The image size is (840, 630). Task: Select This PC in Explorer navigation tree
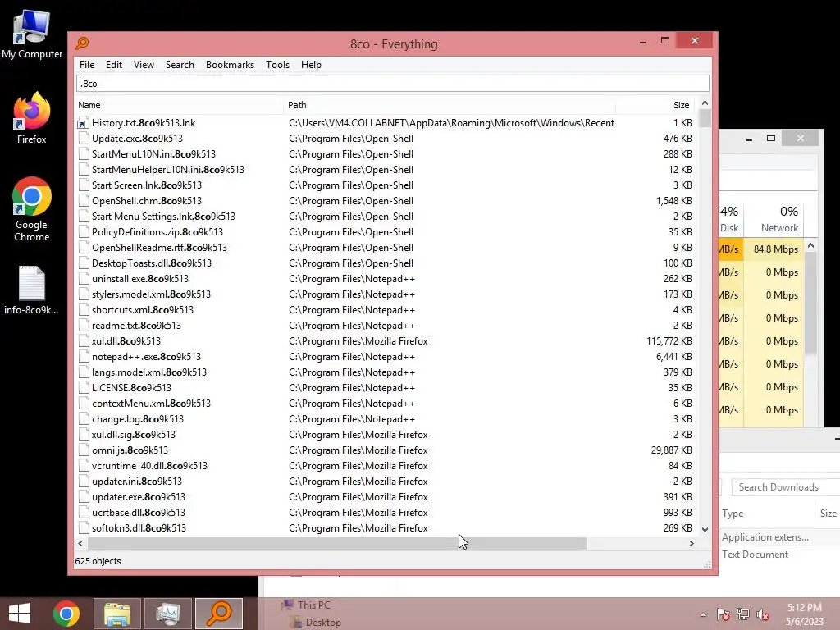(x=314, y=605)
